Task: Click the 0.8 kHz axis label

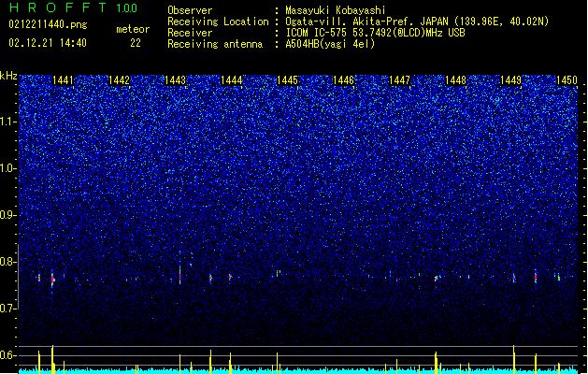Action: click(x=7, y=262)
